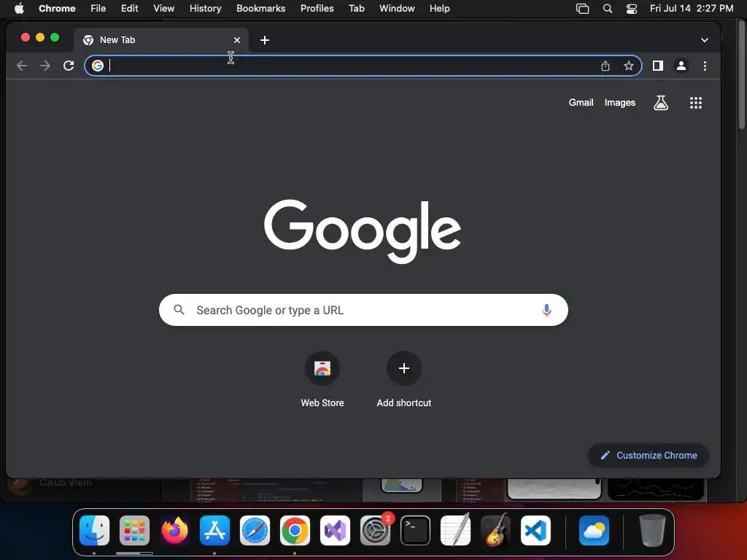Click the Google logo

363,231
